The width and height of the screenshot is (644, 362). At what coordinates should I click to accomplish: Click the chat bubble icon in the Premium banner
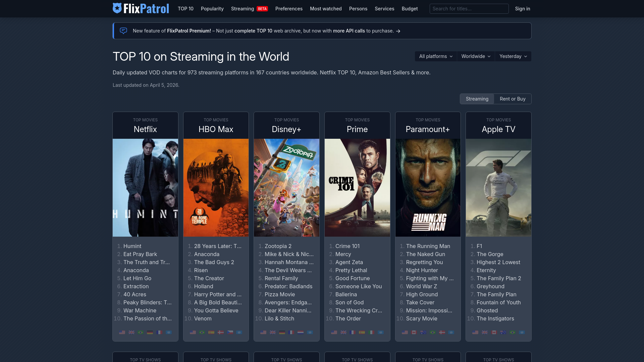point(123,31)
